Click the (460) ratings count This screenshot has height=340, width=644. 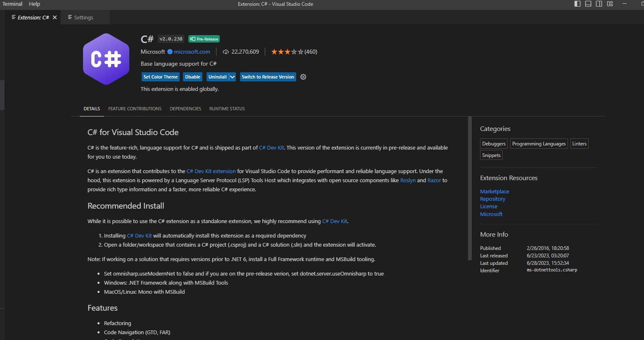coord(311,52)
